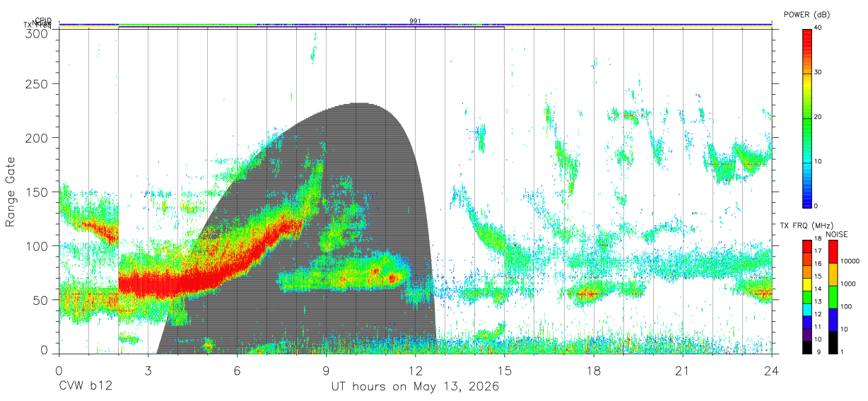Click the orange 15–16 MHz TX FRQ swatch

(x=807, y=272)
